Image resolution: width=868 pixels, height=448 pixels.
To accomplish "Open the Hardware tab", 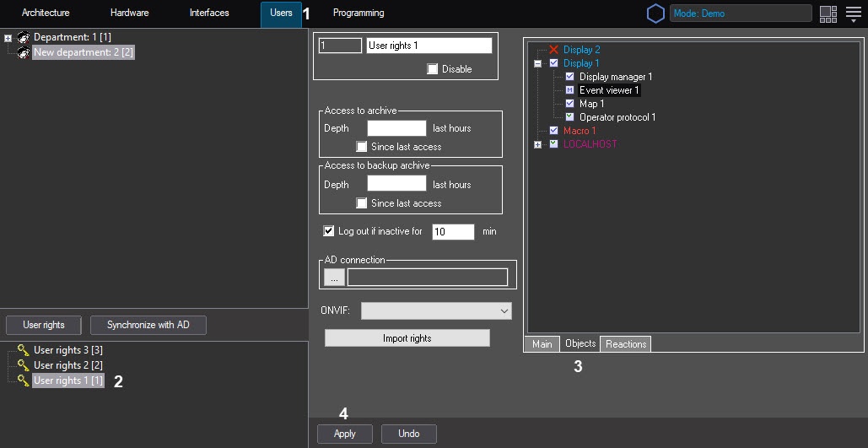I will point(130,13).
